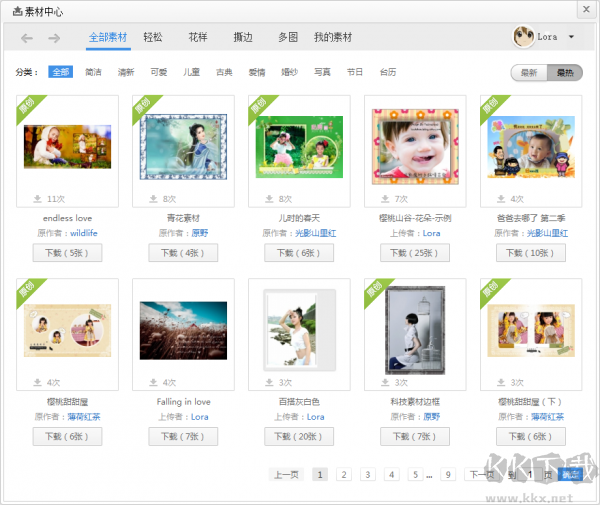The height and width of the screenshot is (505, 600).
Task: Open the 儿时的春天 thumbnail
Action: pyautogui.click(x=299, y=147)
